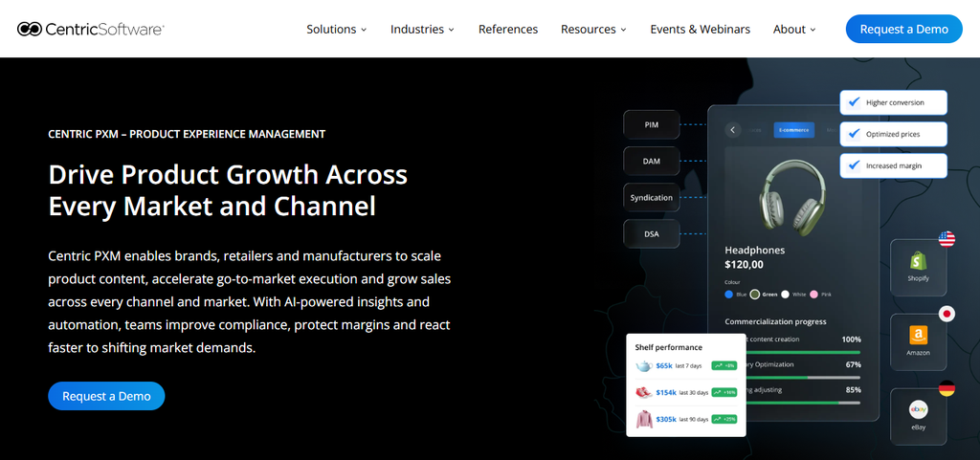
Task: Click the DAM box
Action: pyautogui.click(x=651, y=161)
